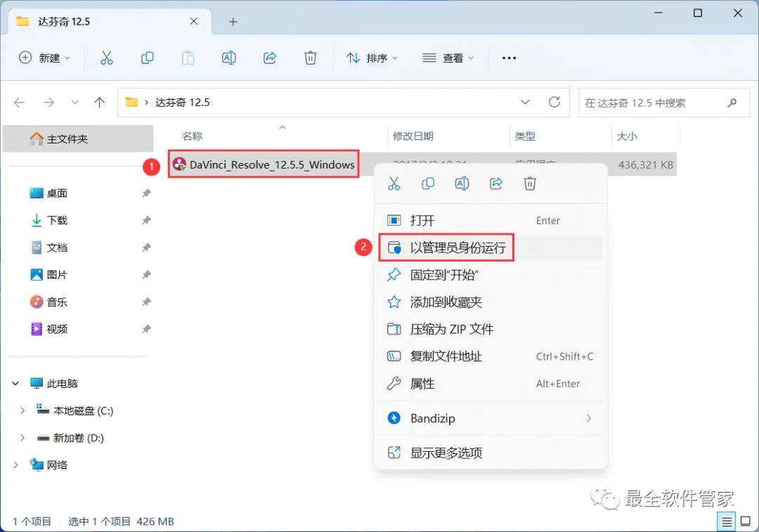Open a new tab with plus button

pos(233,22)
